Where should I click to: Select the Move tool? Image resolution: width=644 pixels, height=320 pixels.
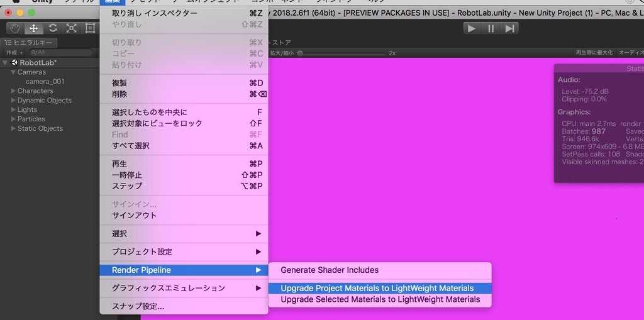click(x=34, y=28)
